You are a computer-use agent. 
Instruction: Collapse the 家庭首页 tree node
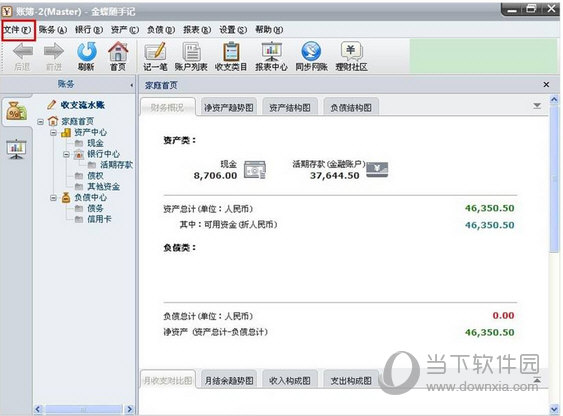(40, 122)
